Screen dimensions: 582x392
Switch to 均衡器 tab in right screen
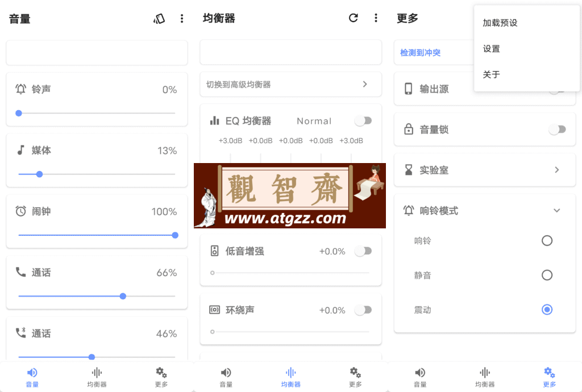(x=485, y=378)
